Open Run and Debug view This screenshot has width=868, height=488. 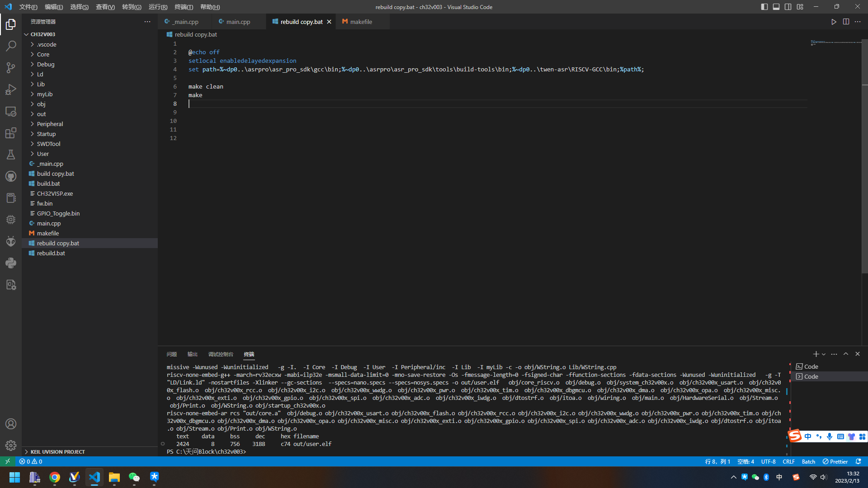click(11, 89)
